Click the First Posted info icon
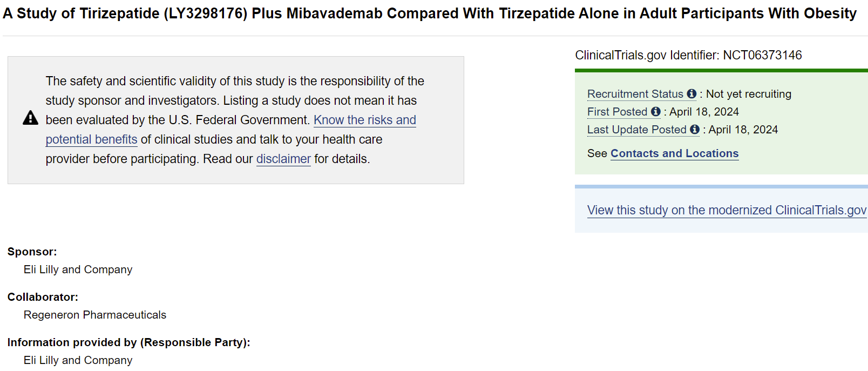The image size is (868, 371). 656,112
